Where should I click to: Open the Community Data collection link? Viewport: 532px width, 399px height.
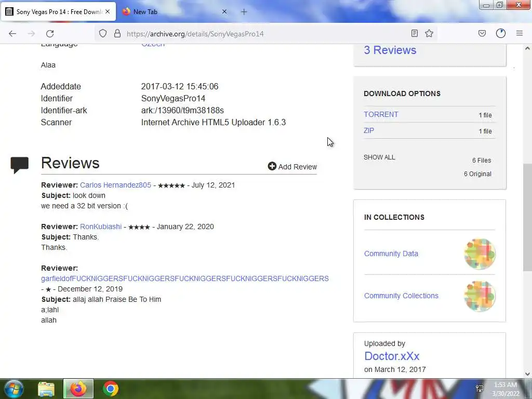(x=391, y=254)
